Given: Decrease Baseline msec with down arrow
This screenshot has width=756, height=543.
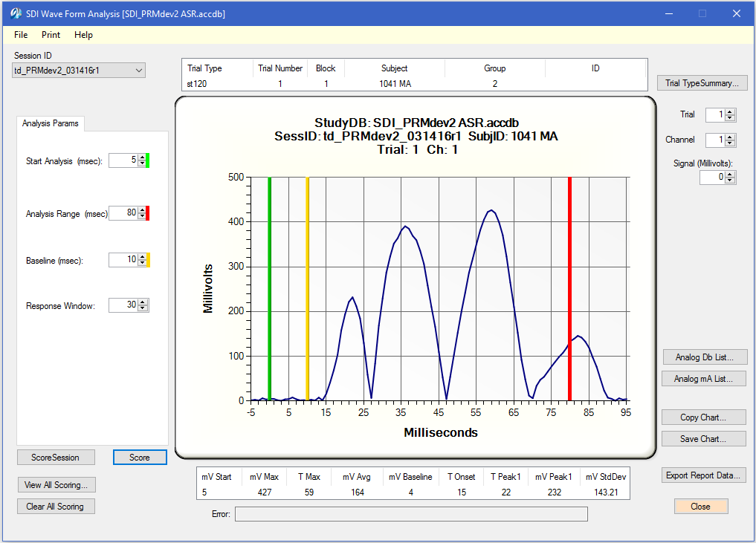Looking at the screenshot, I should [x=142, y=263].
